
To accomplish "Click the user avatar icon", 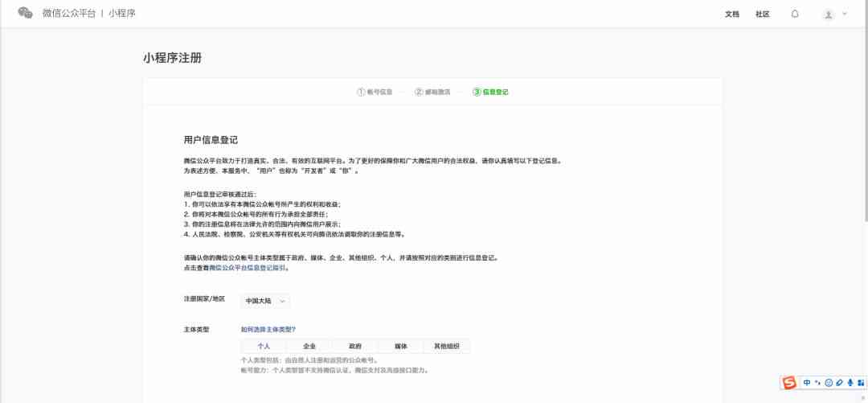I will point(828,14).
